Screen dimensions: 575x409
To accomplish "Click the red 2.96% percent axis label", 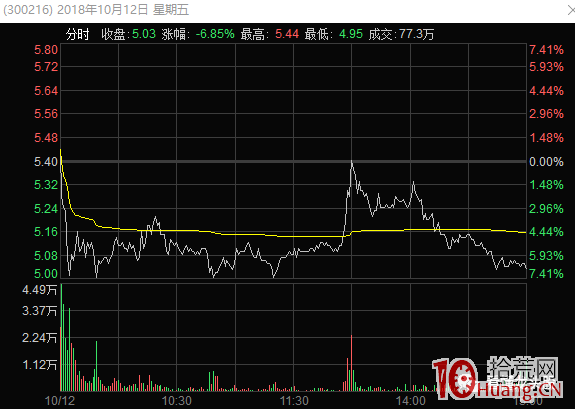I will click(x=546, y=114).
